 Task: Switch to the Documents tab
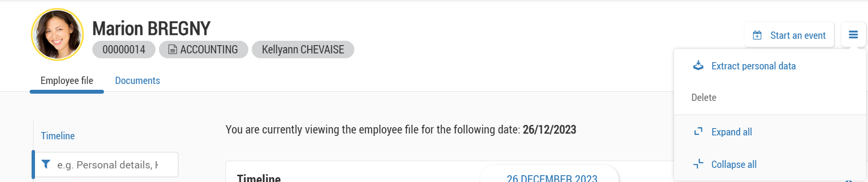tap(138, 81)
